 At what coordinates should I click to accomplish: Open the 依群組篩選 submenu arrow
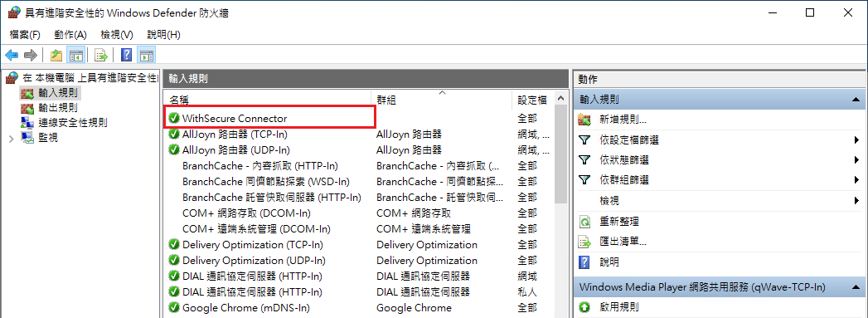(856, 180)
